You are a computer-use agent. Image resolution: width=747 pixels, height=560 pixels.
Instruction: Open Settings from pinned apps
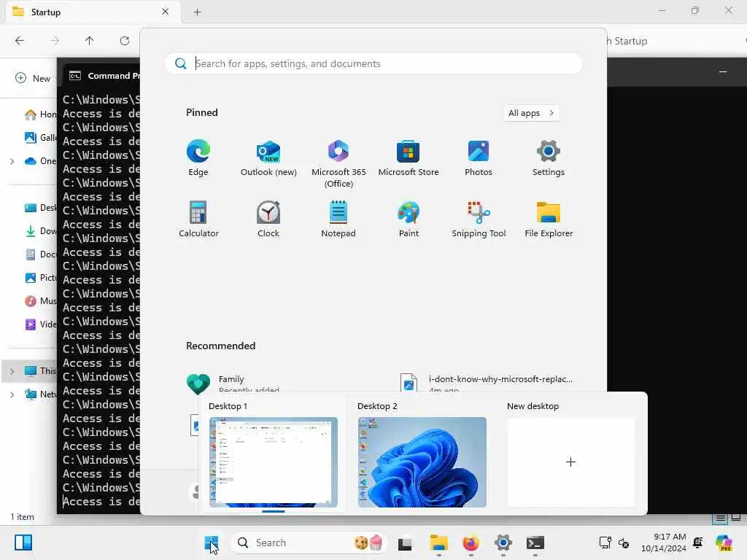click(549, 158)
